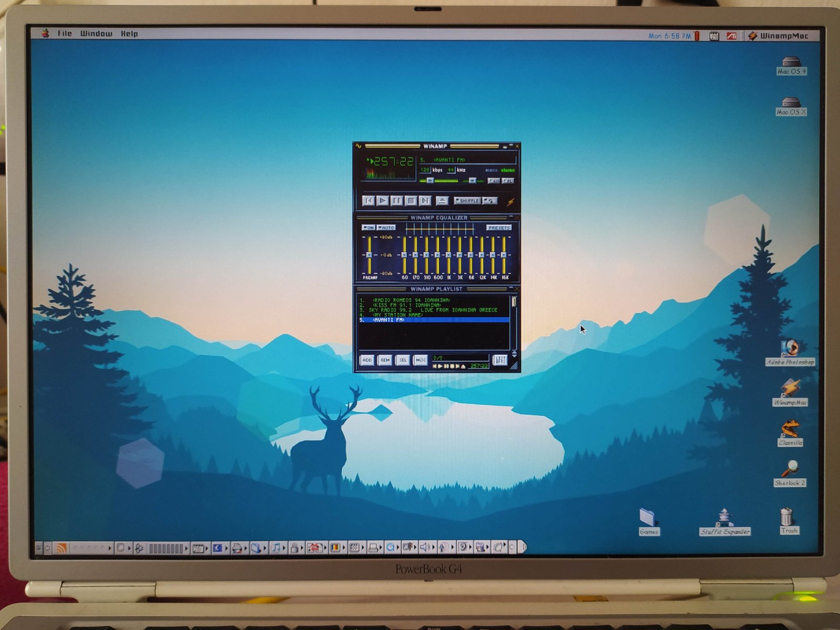Select playlist entry KISS FM 91.1 IOANNINA
Screen dimensions: 840x630
(x=434, y=305)
